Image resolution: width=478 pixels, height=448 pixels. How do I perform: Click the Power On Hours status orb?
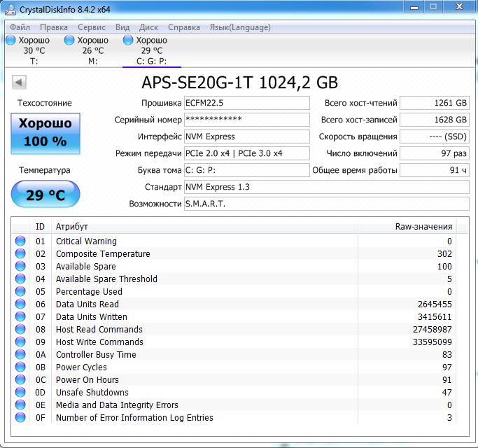pos(20,379)
